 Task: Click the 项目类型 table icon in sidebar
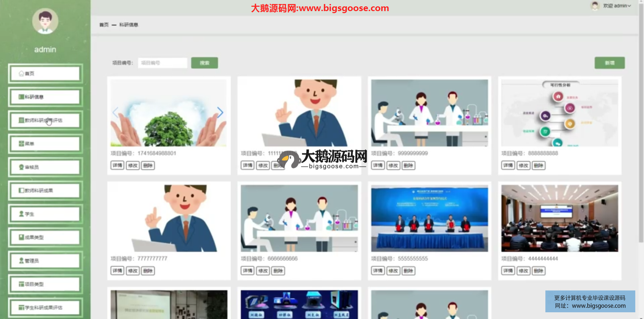21,284
